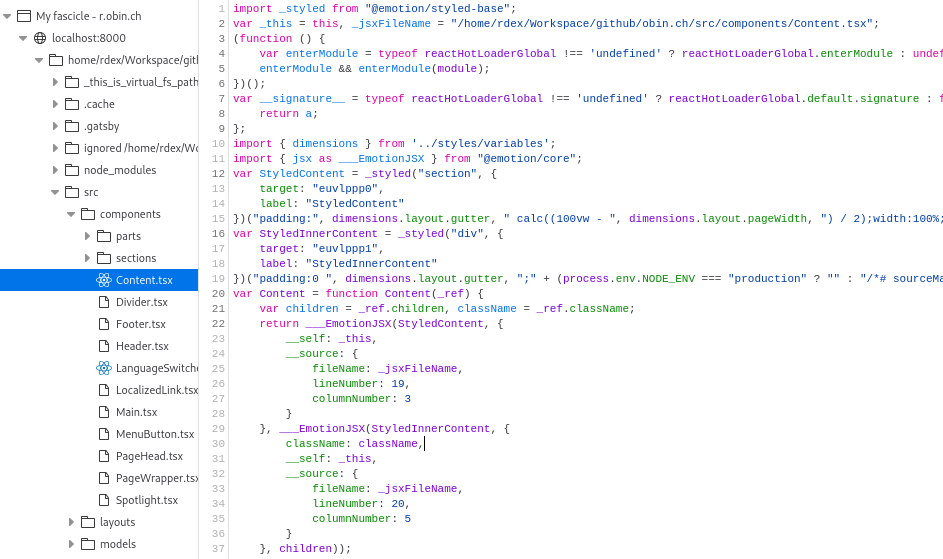The image size is (943, 559).
Task: Select PageWrapper.tsx file
Action: 156,478
